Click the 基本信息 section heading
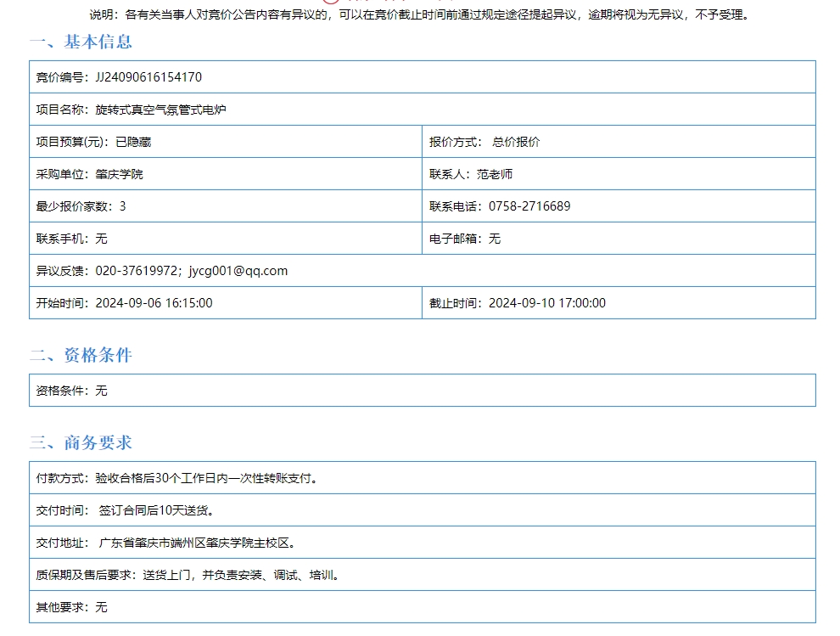The image size is (840, 636). [81, 42]
